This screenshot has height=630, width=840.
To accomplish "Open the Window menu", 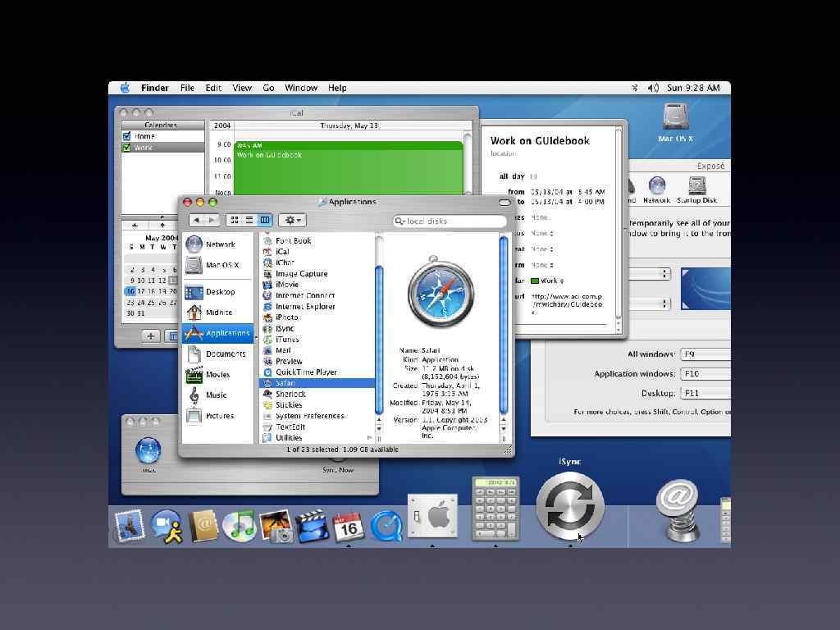I will [301, 88].
